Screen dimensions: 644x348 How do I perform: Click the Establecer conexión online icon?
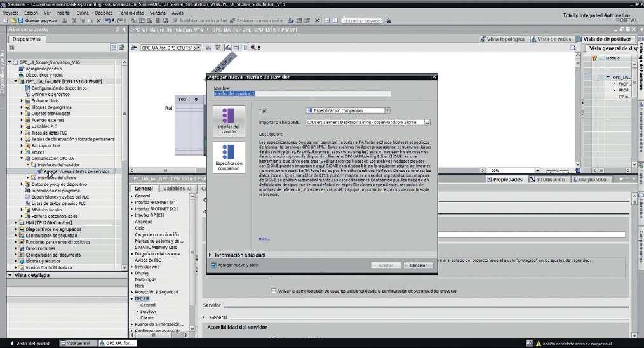click(175, 20)
